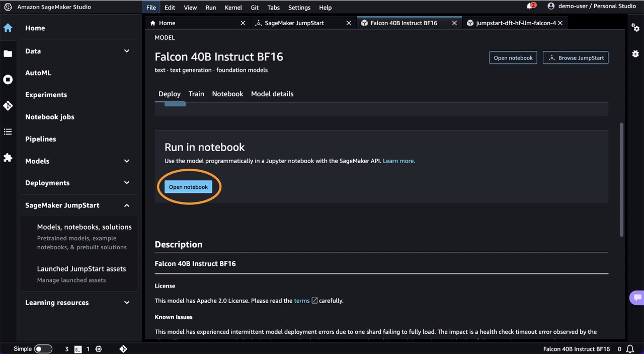This screenshot has height=354, width=644.
Task: Click the user profile icon beside demo-user
Action: pos(551,6)
